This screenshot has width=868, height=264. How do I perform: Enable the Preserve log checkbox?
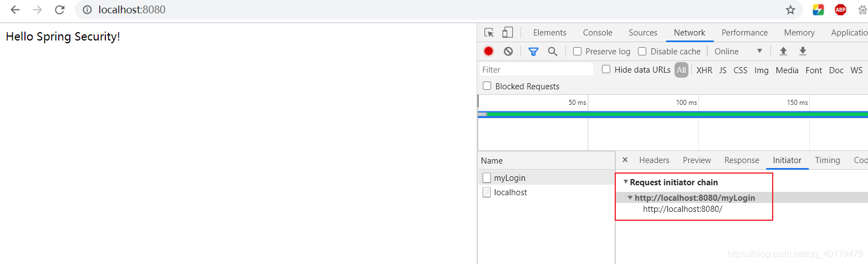coord(577,52)
